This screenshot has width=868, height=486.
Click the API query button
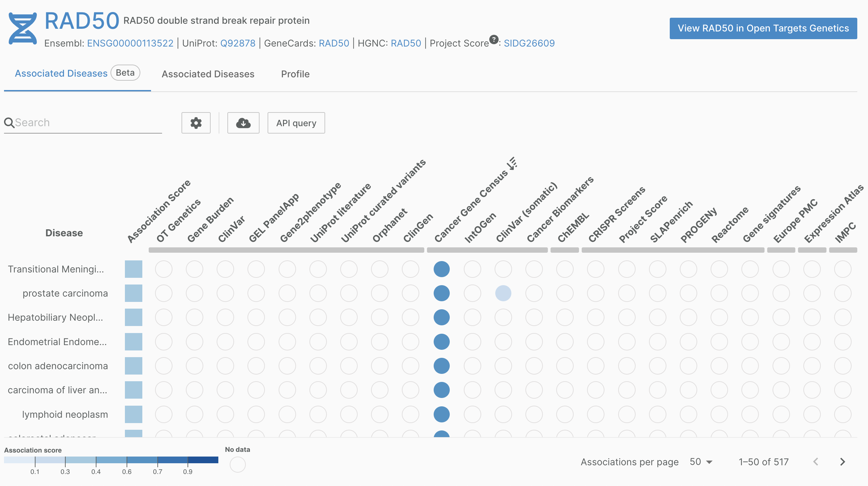[x=296, y=123]
